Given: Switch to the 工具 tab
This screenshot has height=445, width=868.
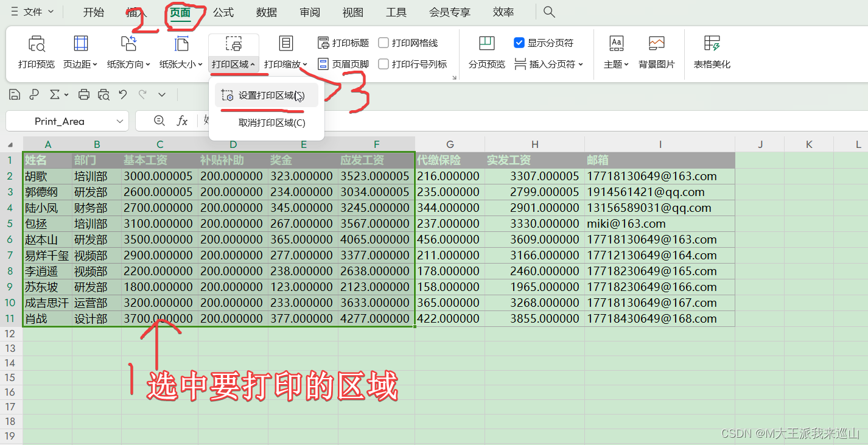Looking at the screenshot, I should click(x=396, y=12).
